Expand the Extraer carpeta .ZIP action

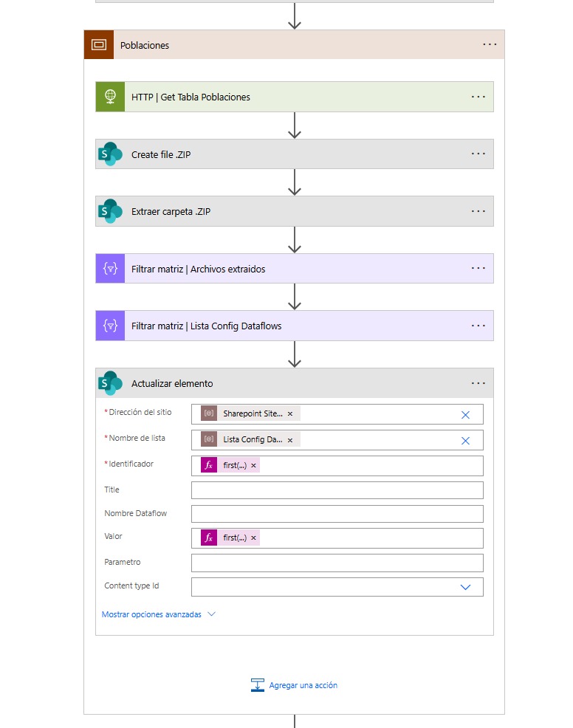click(295, 212)
